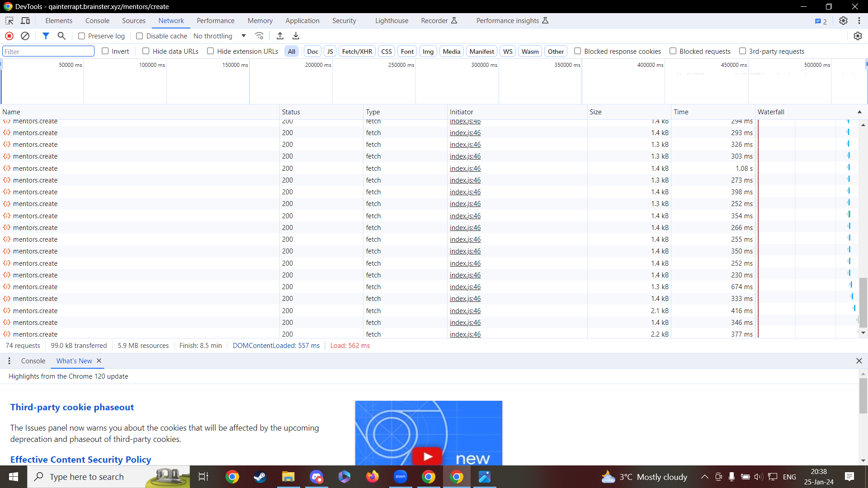Stop recording network log
The image size is (868, 488).
coord(9,36)
